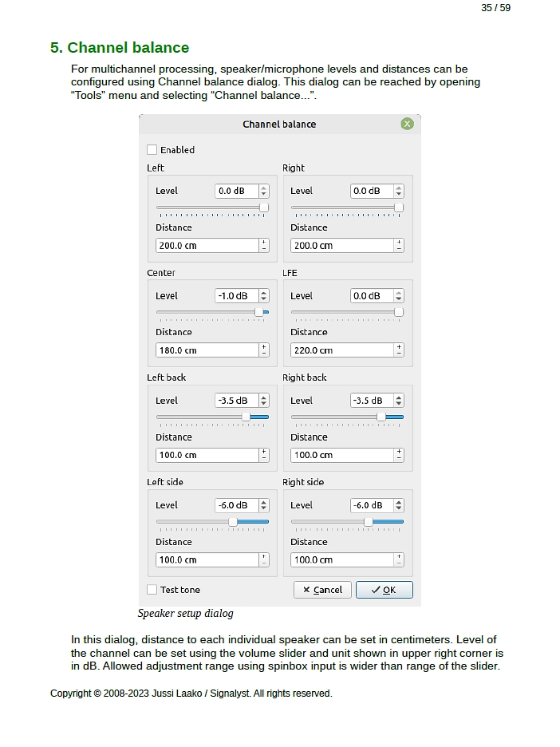Select the Left distance input field
The width and height of the screenshot is (560, 747).
pos(207,246)
